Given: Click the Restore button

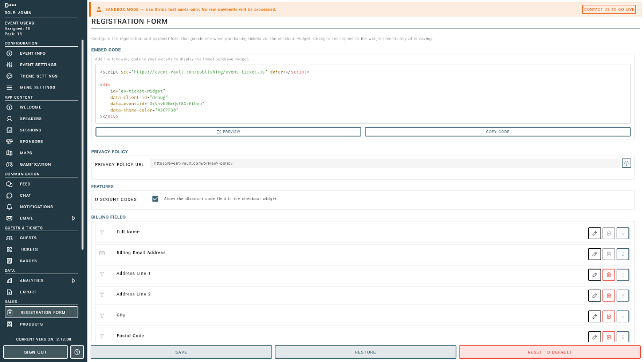Looking at the screenshot, I should 365,352.
